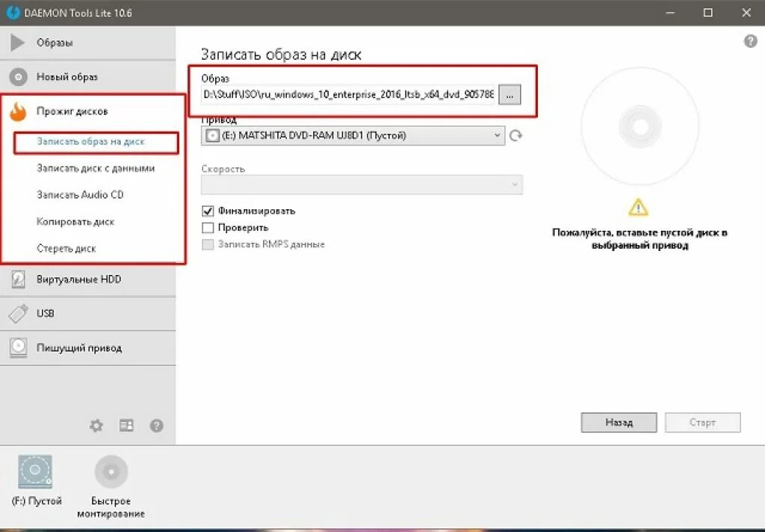Click the DAEMON Tools logo in the title bar
Image resolution: width=765 pixels, height=532 pixels.
point(13,13)
